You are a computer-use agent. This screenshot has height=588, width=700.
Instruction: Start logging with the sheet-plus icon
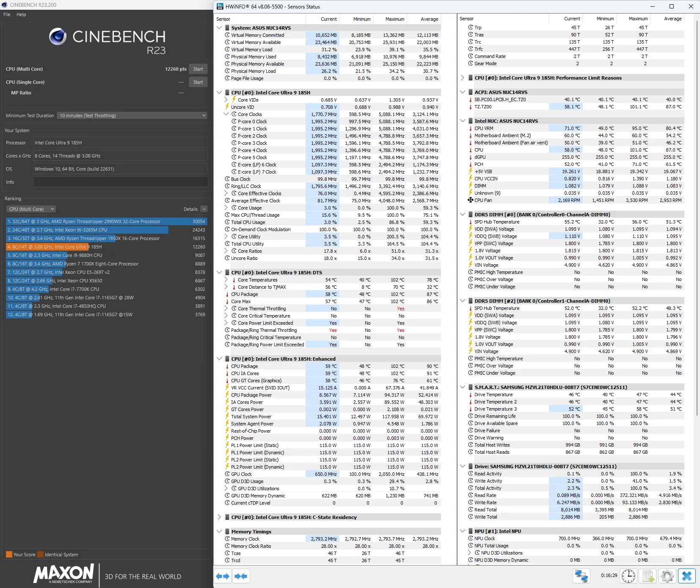point(648,576)
